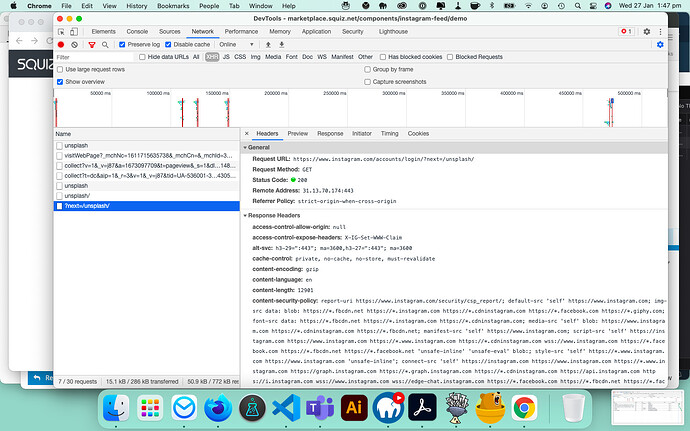The height and width of the screenshot is (431, 690).
Task: Export HAR file with download arrow
Action: (282, 44)
